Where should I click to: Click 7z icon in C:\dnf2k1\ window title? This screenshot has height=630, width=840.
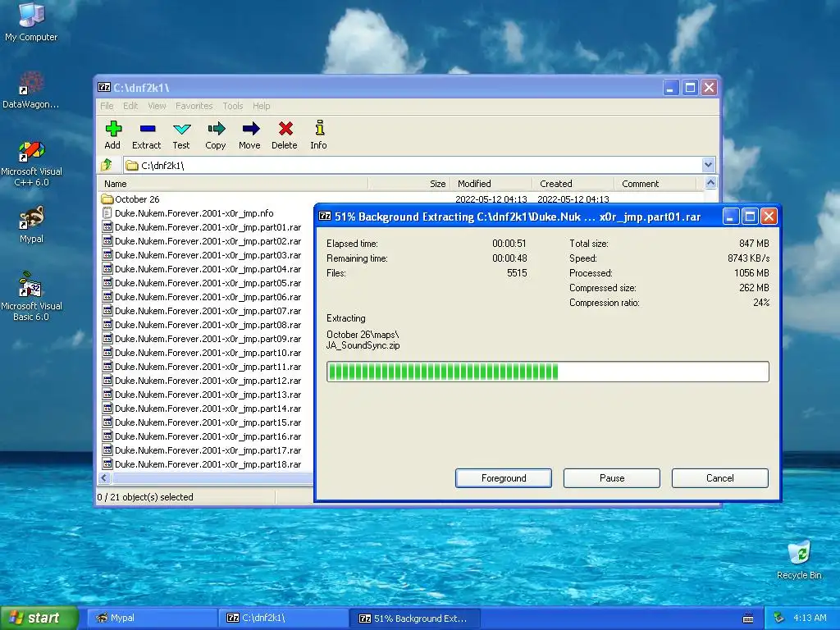pyautogui.click(x=104, y=87)
